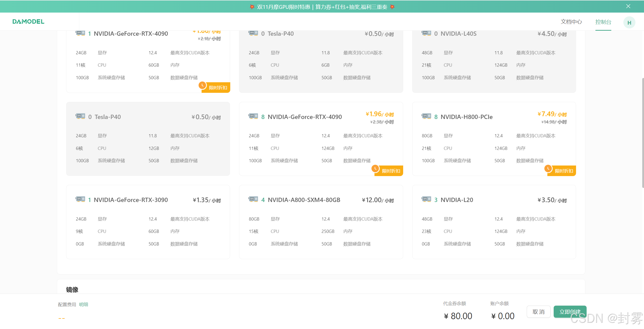This screenshot has width=644, height=329.
Task: Click GPU icon on A800-SXM4-80GB card
Action: [253, 199]
